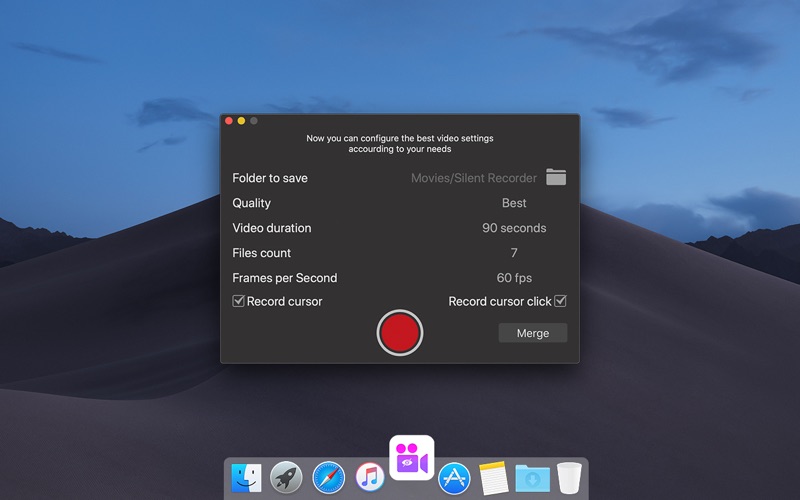The height and width of the screenshot is (500, 800).
Task: Click the 'Video duration' label
Action: [x=271, y=228]
